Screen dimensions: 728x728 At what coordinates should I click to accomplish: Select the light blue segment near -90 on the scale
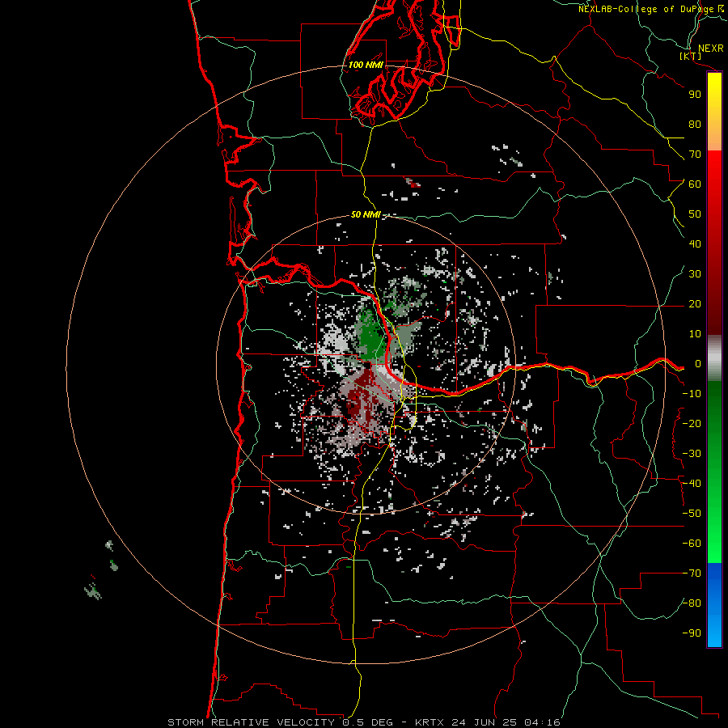[714, 632]
